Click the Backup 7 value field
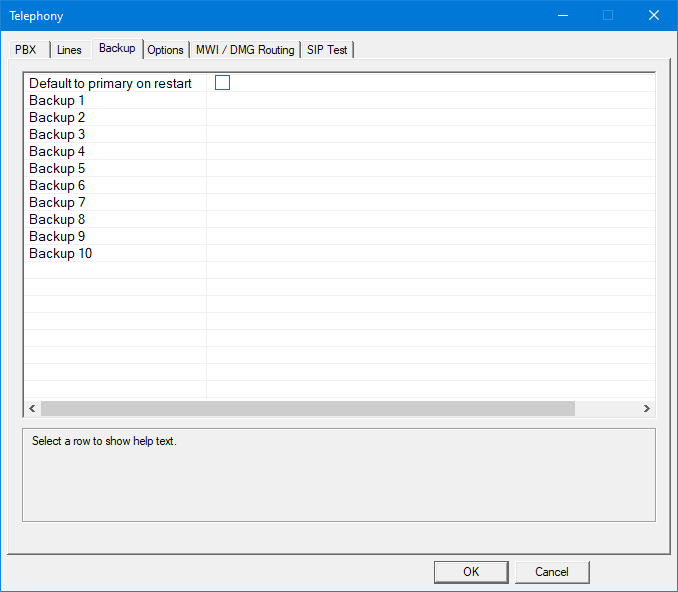 tap(430, 203)
